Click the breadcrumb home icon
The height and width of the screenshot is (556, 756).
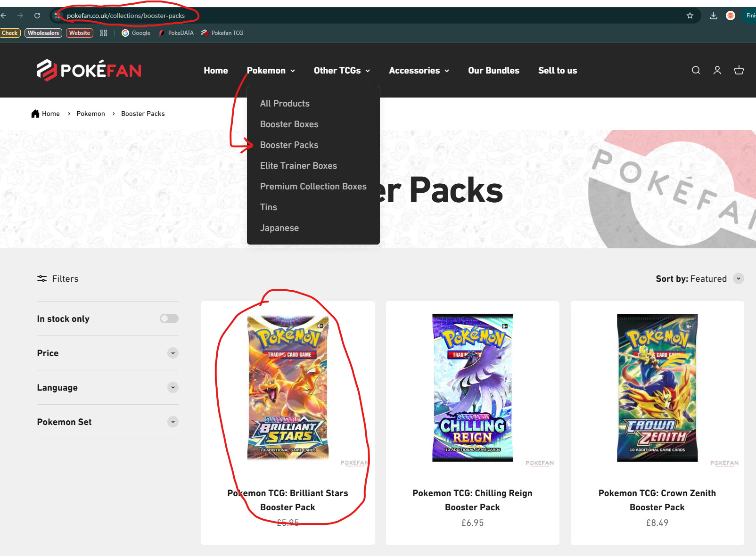[35, 114]
